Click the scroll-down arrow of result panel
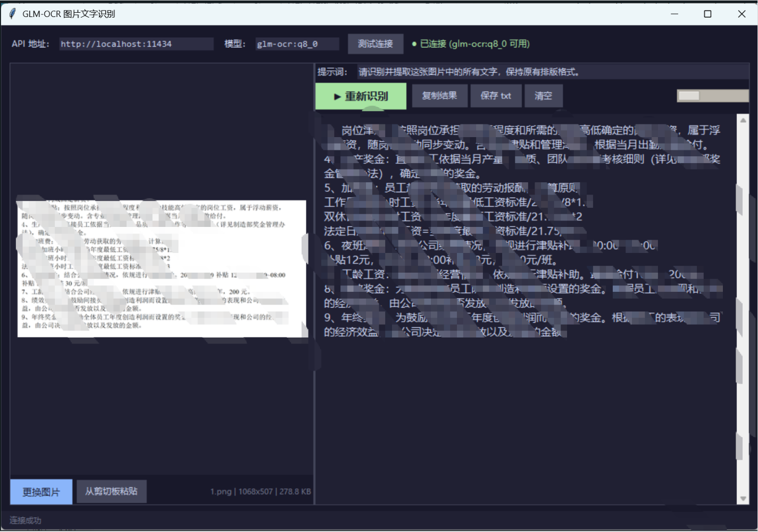This screenshot has width=758, height=532. click(743, 499)
